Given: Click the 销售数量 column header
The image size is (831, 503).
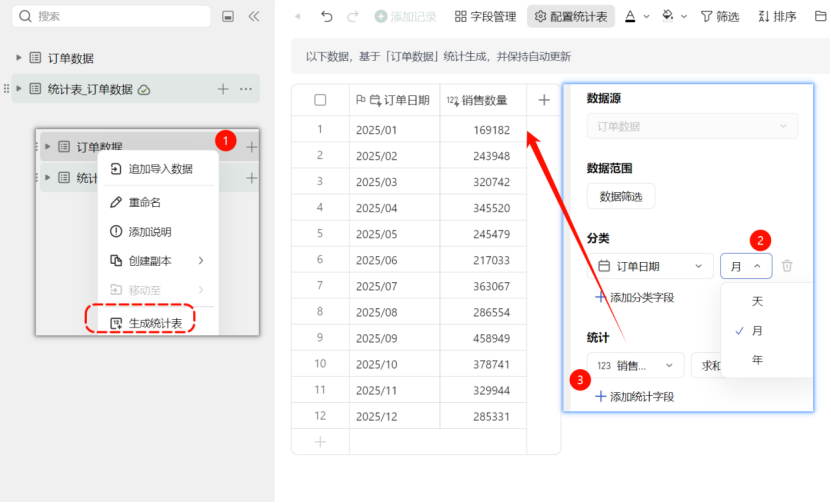Looking at the screenshot, I should click(x=483, y=100).
